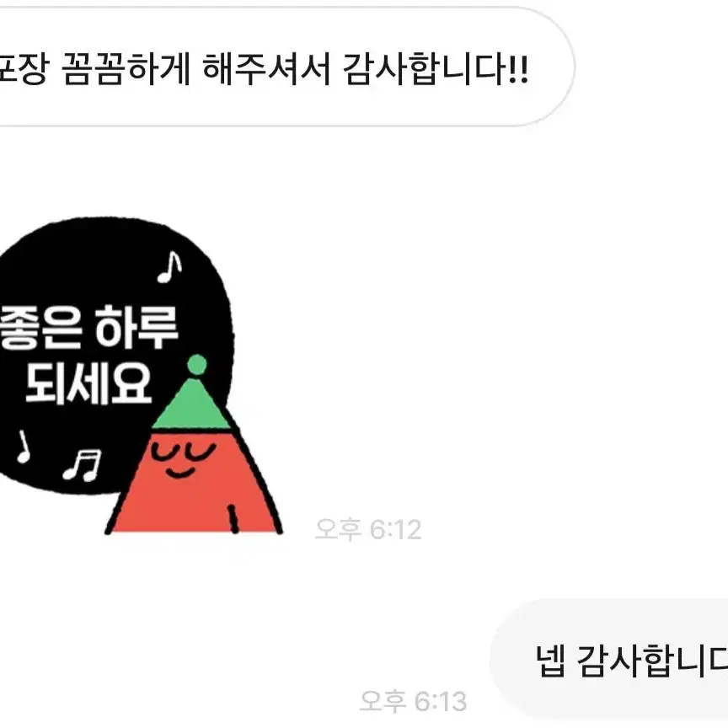Click the beamed double music note

(83, 465)
